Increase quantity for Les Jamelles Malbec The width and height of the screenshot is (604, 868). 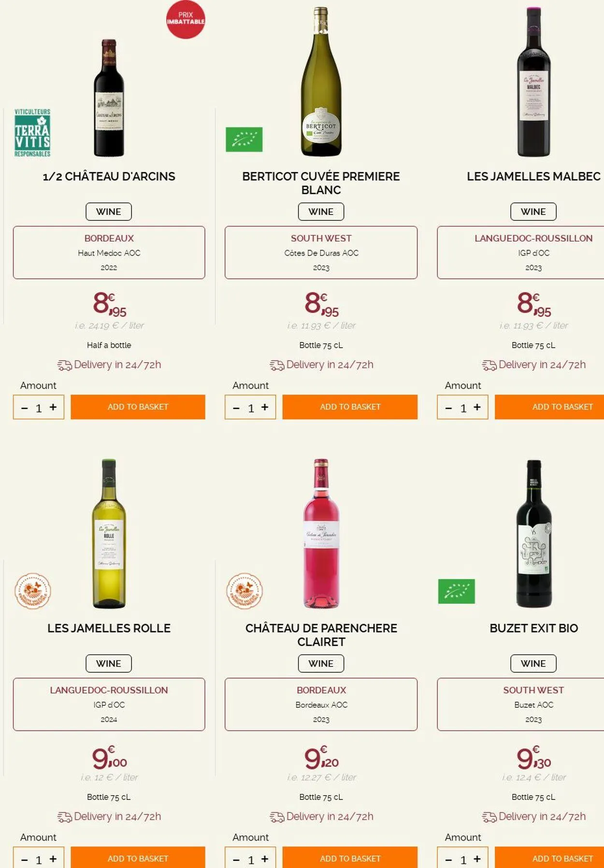(x=477, y=407)
